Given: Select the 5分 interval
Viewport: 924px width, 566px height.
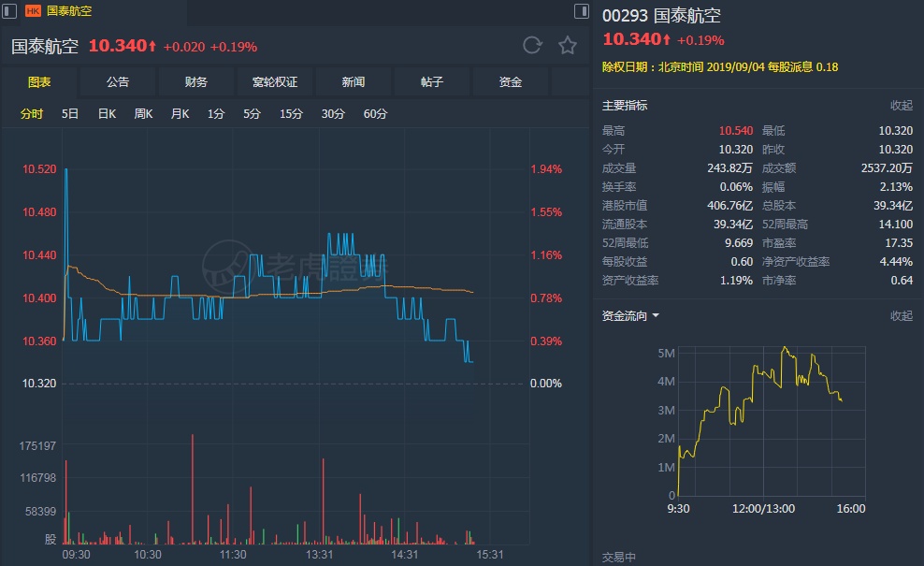Looking at the screenshot, I should [253, 114].
